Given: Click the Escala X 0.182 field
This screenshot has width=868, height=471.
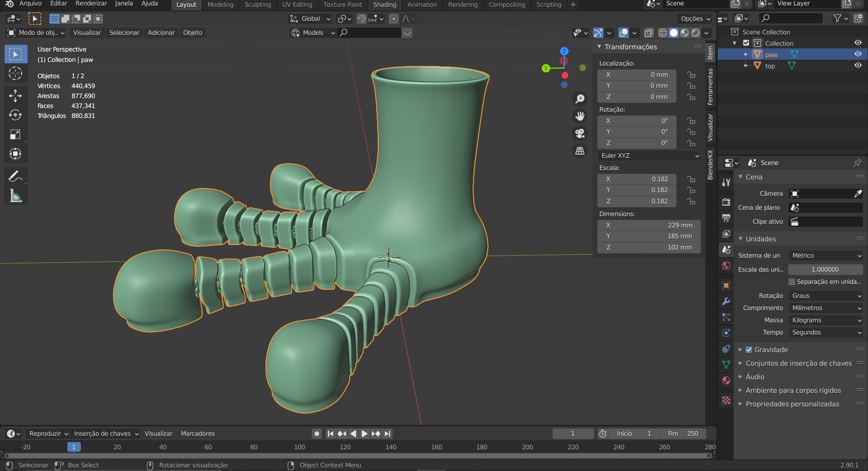Looking at the screenshot, I should [x=637, y=179].
